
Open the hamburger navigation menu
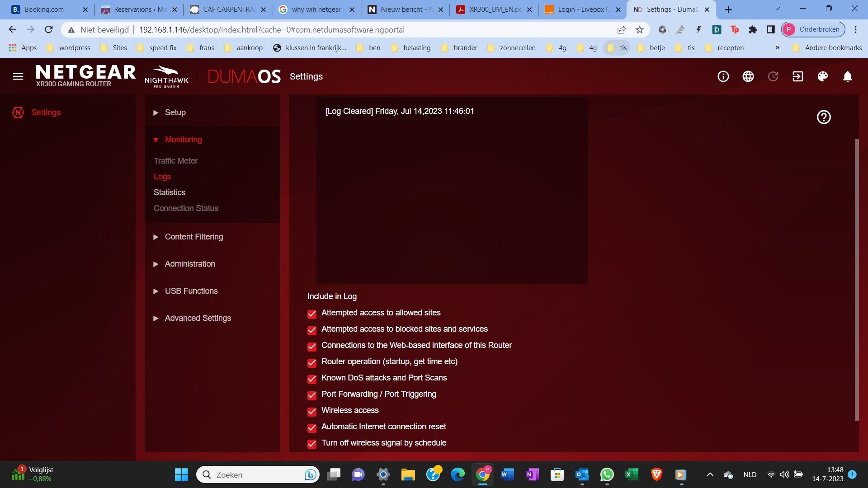18,76
